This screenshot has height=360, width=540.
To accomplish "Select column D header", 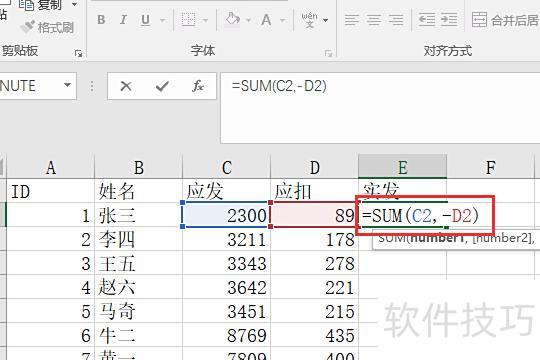I will 314,167.
